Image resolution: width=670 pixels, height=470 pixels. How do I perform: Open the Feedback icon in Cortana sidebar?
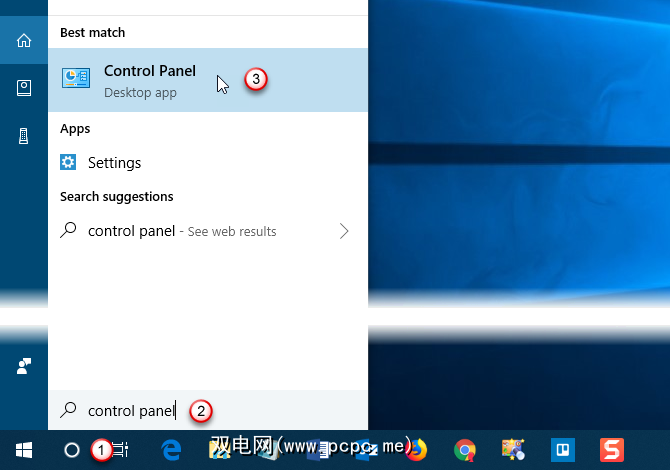(24, 366)
